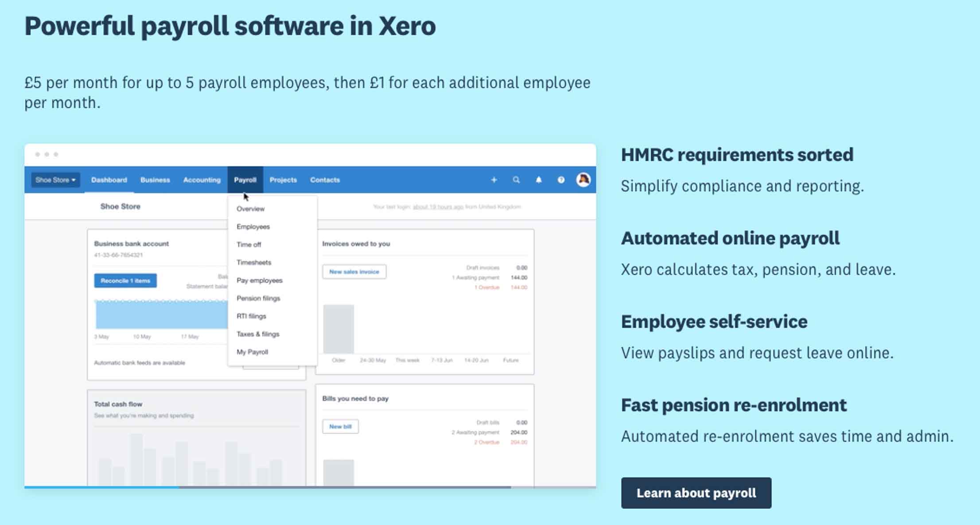Click the 1 Overdue invoices link
This screenshot has width=980, height=525.
pyautogui.click(x=487, y=287)
